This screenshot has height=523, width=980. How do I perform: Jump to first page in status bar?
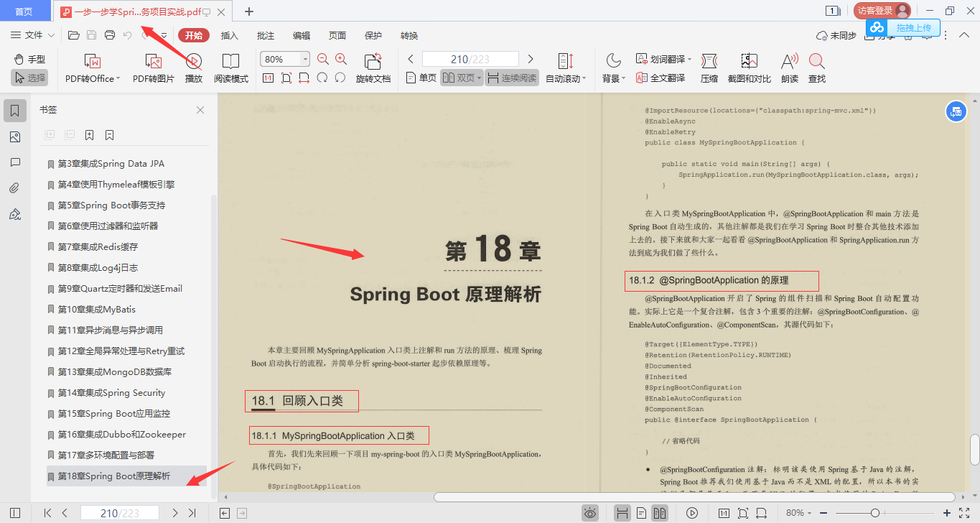[47, 513]
